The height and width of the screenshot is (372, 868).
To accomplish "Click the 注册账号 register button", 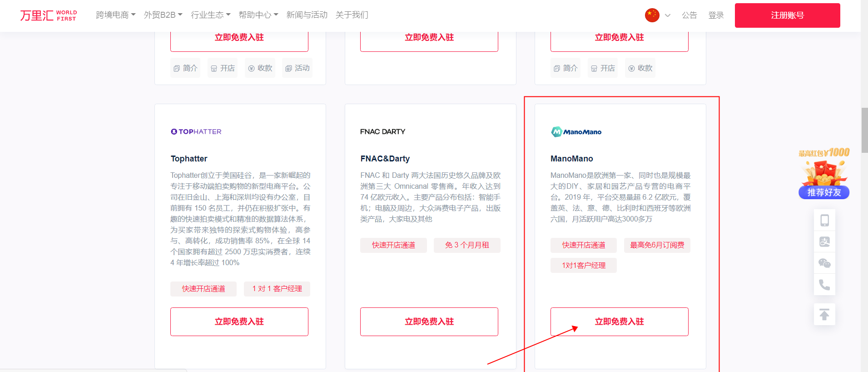I will 787,15.
